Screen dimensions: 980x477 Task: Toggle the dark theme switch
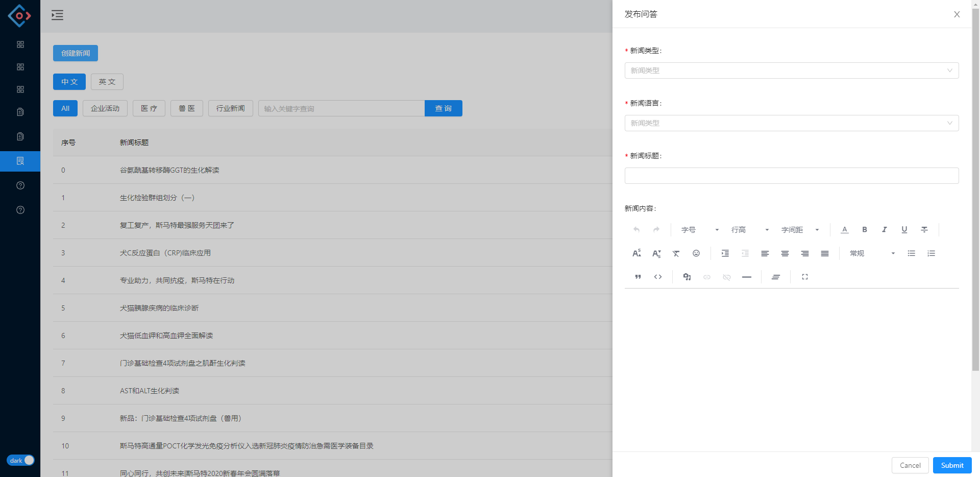pyautogui.click(x=20, y=460)
